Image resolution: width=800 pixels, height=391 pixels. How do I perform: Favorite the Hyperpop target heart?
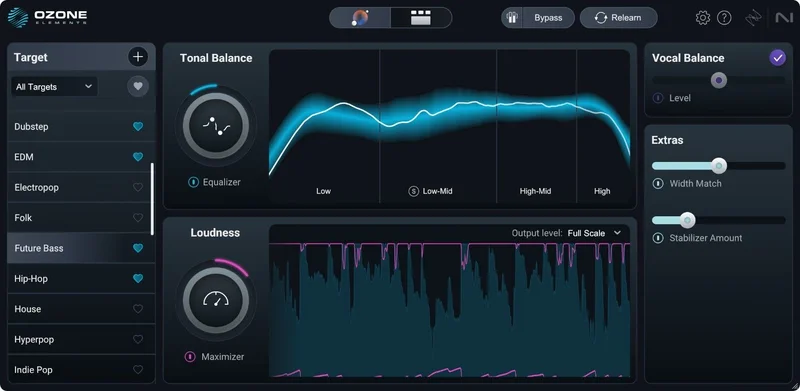click(x=138, y=339)
